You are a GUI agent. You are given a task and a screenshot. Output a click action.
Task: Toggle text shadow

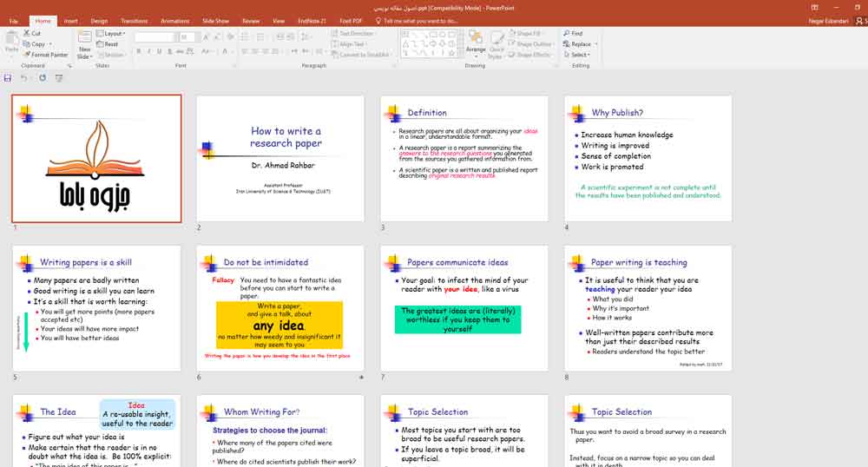[x=169, y=51]
